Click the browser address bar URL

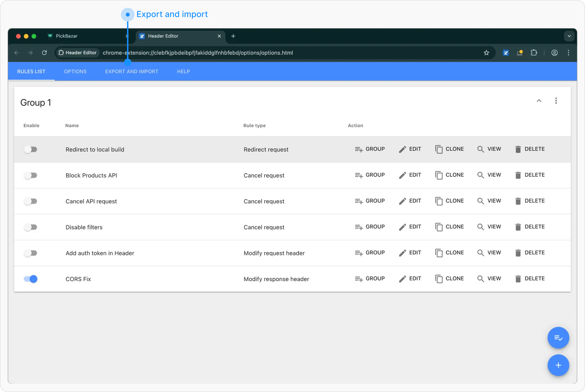pyautogui.click(x=198, y=53)
